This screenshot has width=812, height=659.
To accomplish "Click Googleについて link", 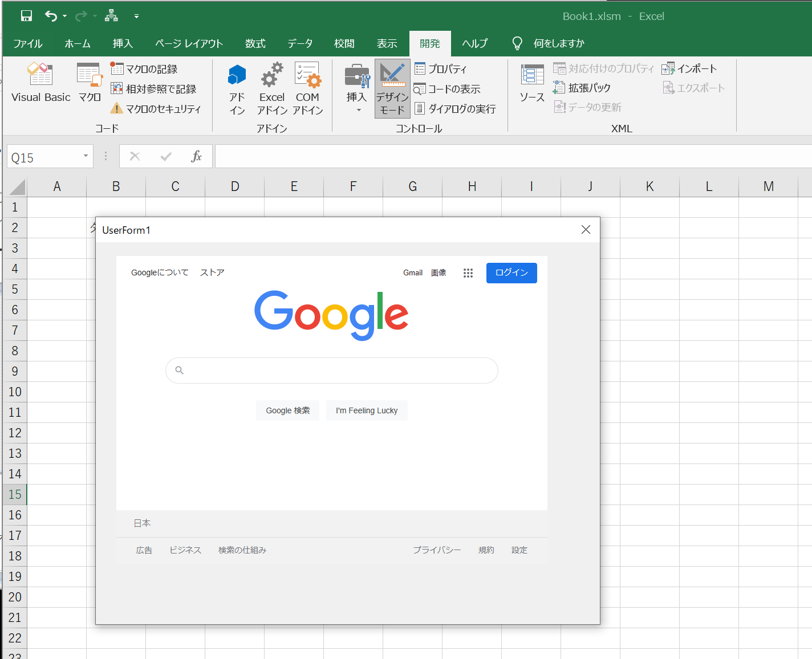I will click(x=160, y=272).
